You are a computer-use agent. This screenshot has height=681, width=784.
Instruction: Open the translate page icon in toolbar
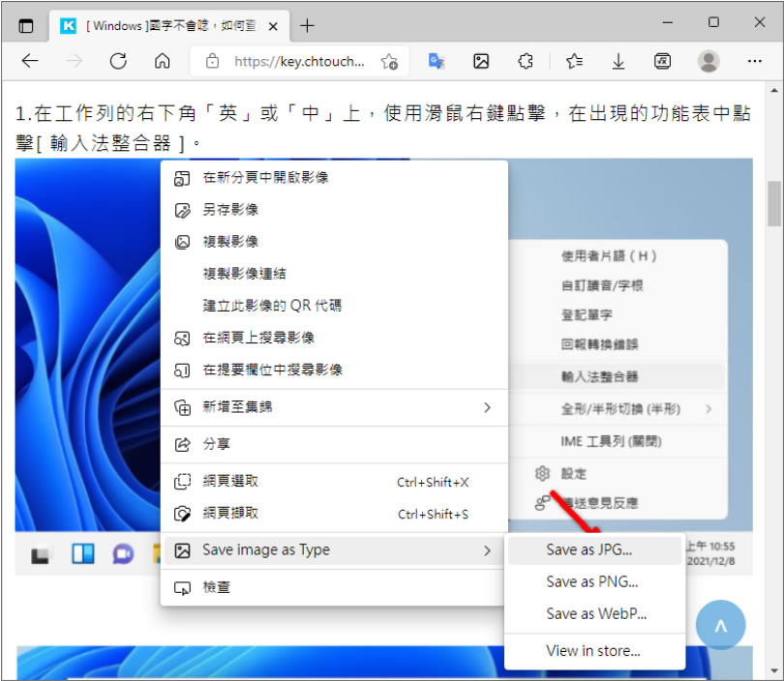437,62
